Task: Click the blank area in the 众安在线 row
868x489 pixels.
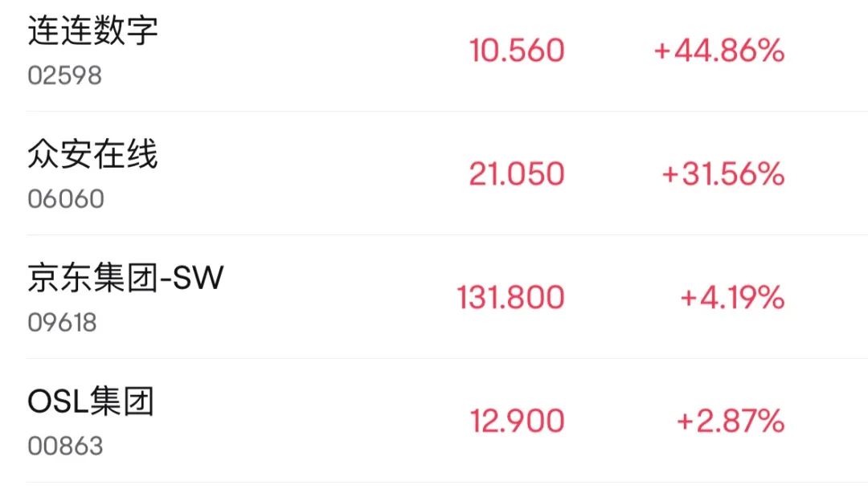Action: [310, 173]
